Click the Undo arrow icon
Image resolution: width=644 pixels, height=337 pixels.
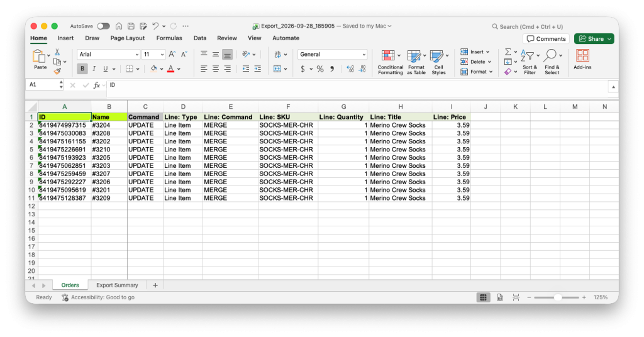point(155,26)
